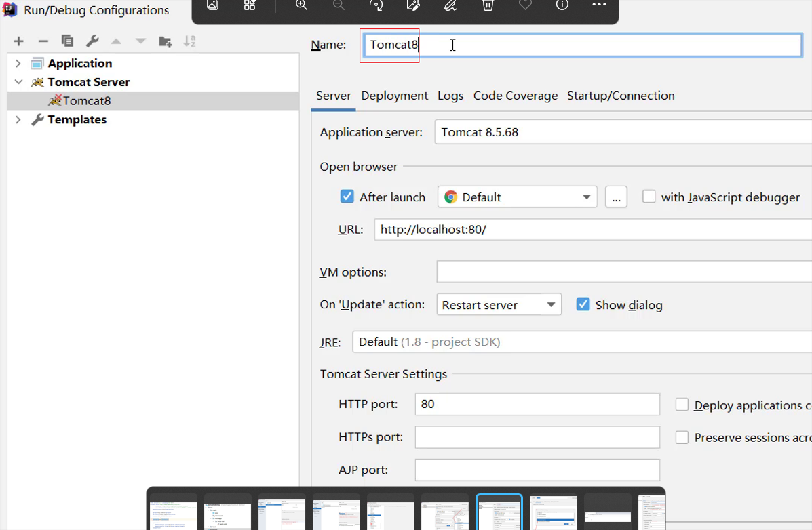
Task: Zoom out with the magnifier minus icon
Action: [x=339, y=5]
